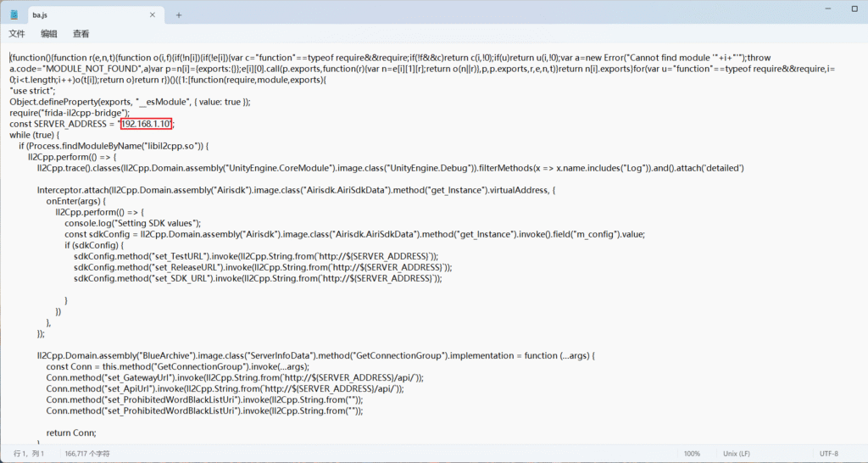Viewport: 868px width, 463px height.
Task: Click Process.findModuleByName("libil2cpp.so") line
Action: coord(114,146)
